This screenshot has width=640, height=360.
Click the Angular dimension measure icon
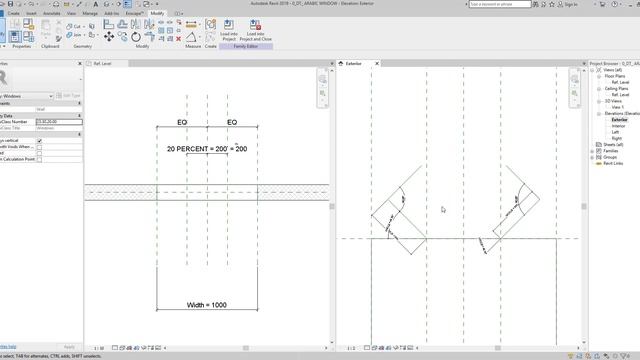(191, 38)
